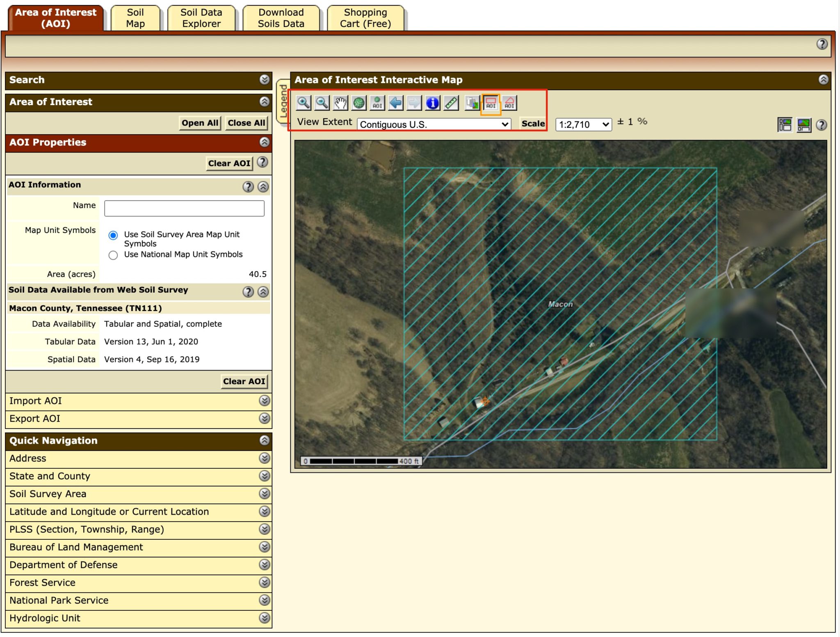The width and height of the screenshot is (840, 637).
Task: Click the Clear AOI button
Action: pos(230,163)
